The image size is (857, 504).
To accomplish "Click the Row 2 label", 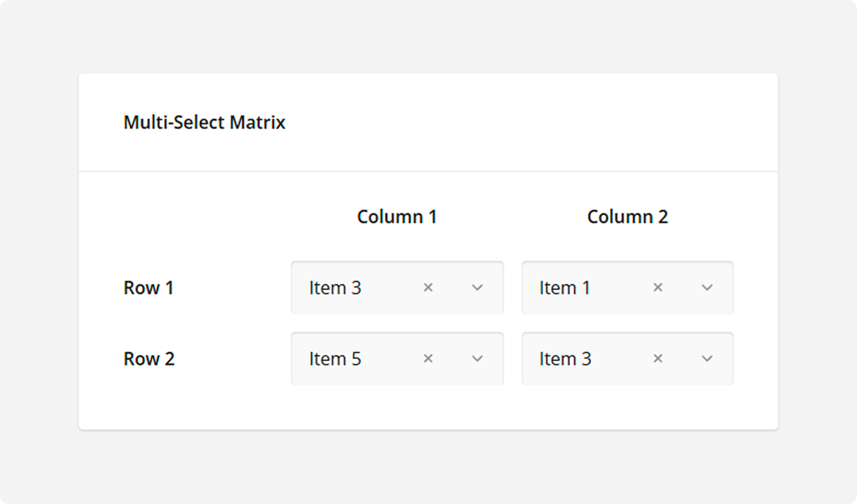I will click(x=149, y=359).
